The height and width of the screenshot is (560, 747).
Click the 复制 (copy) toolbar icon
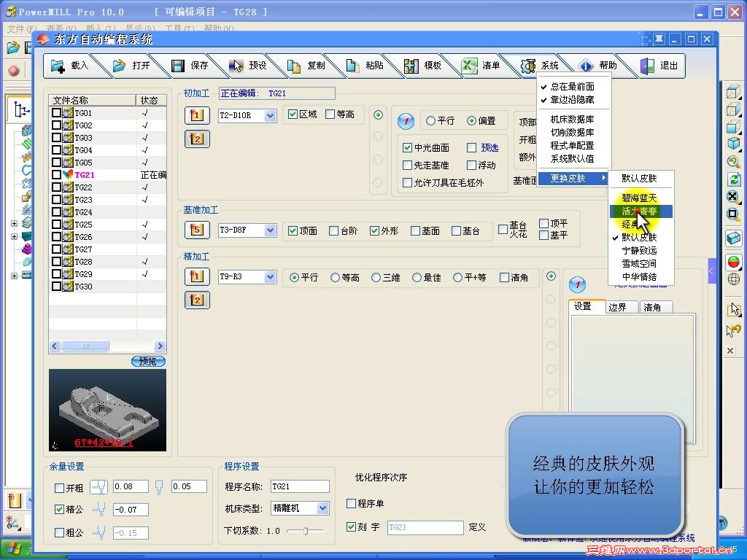pyautogui.click(x=294, y=66)
